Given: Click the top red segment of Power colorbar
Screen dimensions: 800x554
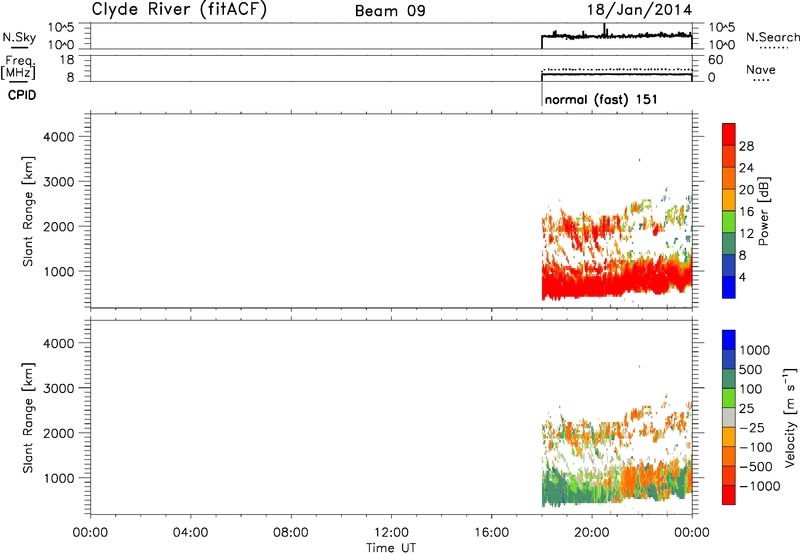Looking at the screenshot, I should pos(729,135).
